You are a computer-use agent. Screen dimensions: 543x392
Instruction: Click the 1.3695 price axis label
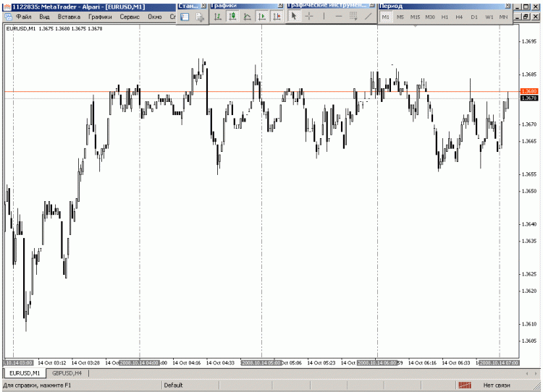point(529,41)
